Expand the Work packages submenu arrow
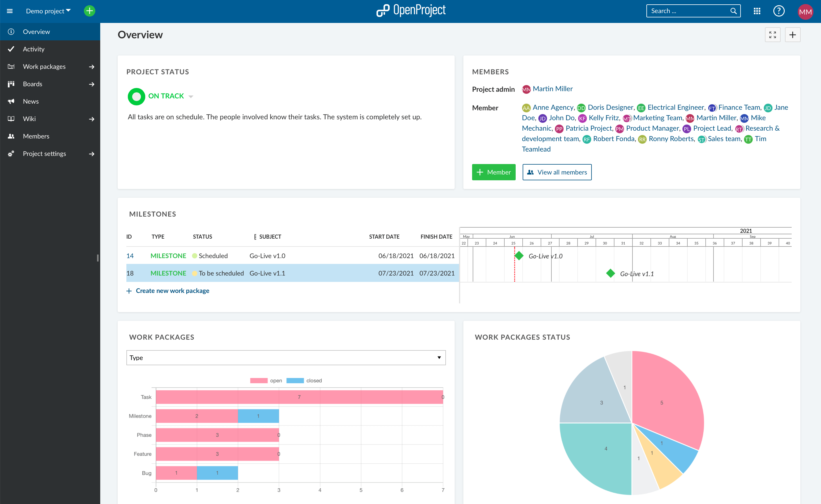The height and width of the screenshot is (504, 821). pyautogui.click(x=92, y=67)
